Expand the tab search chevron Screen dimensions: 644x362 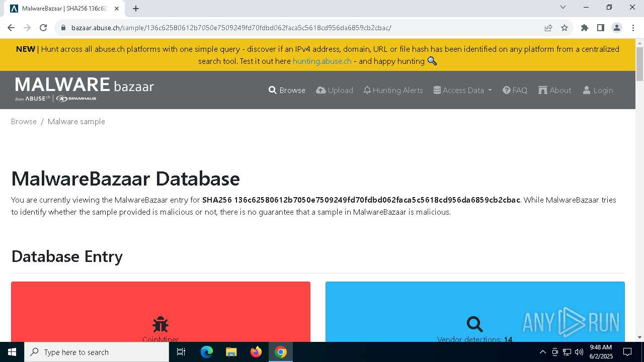[563, 7]
